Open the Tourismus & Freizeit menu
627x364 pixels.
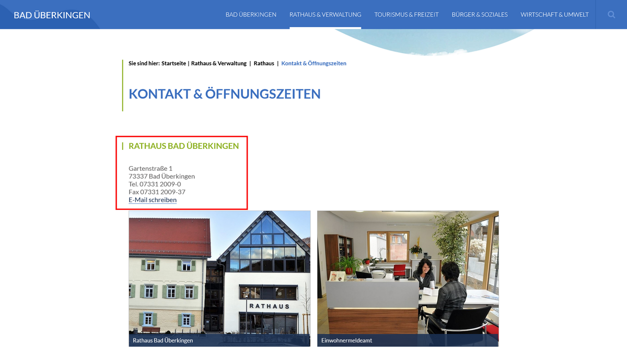(x=407, y=15)
